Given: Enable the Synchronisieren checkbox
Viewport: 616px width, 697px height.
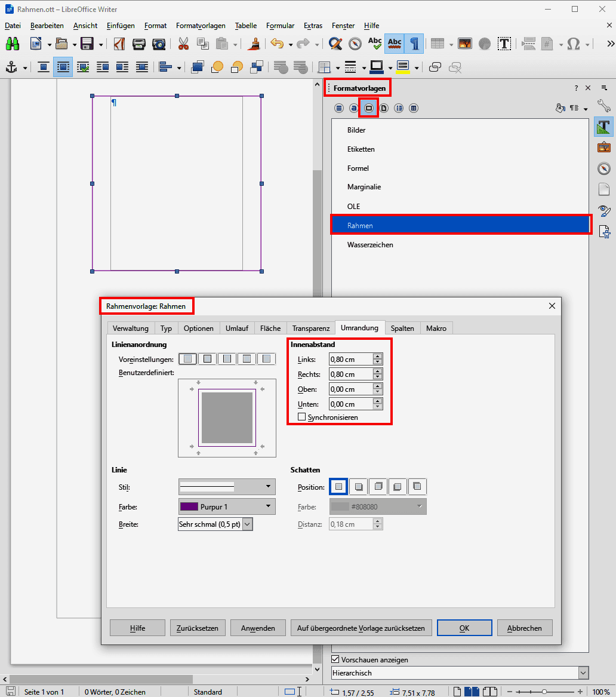Looking at the screenshot, I should pos(302,417).
